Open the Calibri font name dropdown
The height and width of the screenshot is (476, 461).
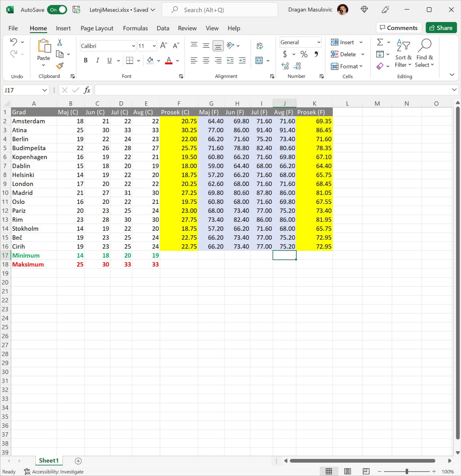(x=133, y=46)
